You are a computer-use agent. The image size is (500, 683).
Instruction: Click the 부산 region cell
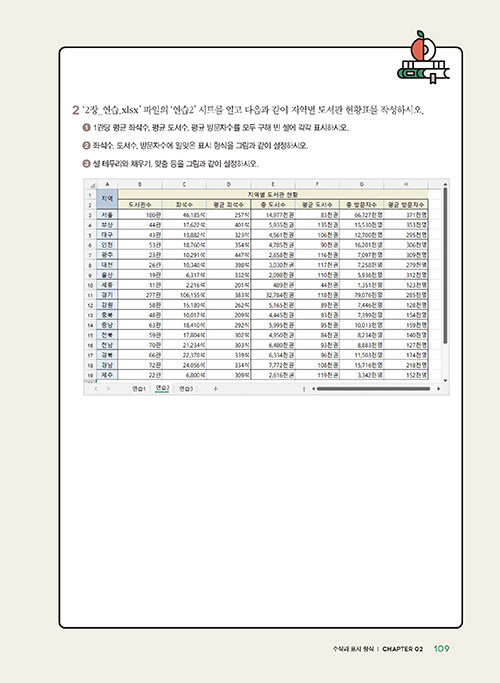coord(107,225)
